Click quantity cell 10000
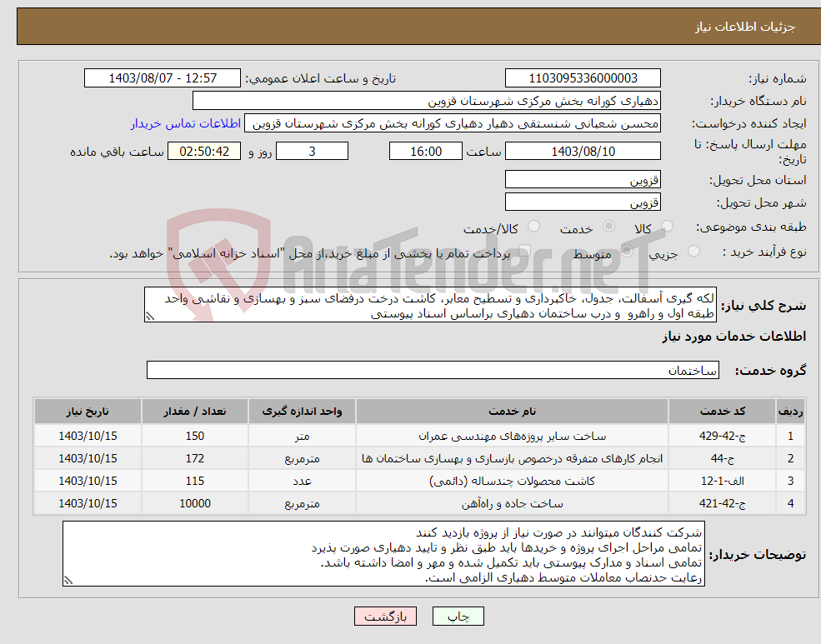Screen dimensions: 821x644 click(x=195, y=503)
